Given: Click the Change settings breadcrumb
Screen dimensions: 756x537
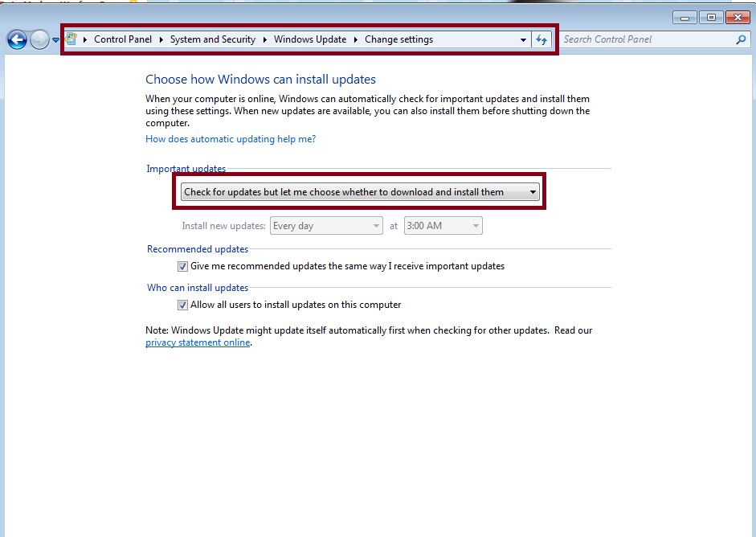Looking at the screenshot, I should pos(398,39).
